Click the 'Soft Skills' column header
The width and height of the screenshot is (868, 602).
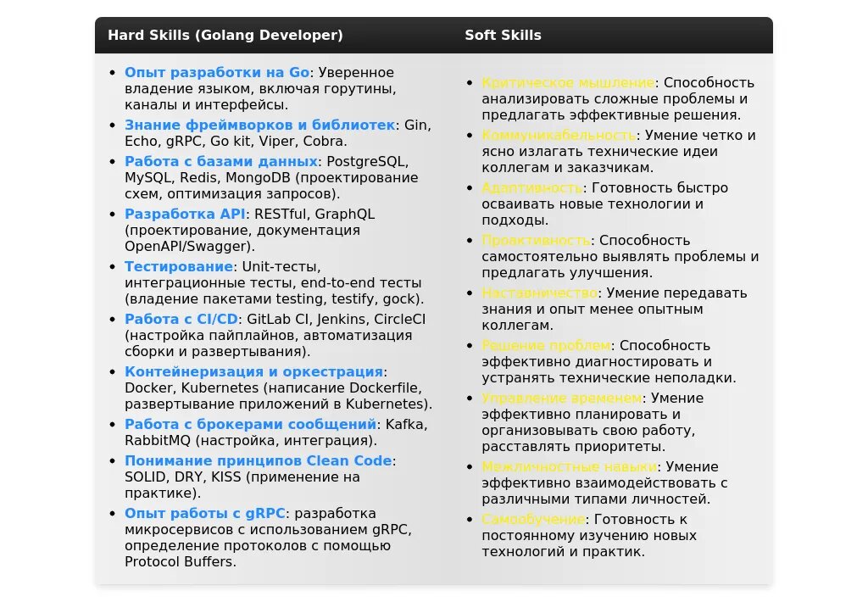503,35
